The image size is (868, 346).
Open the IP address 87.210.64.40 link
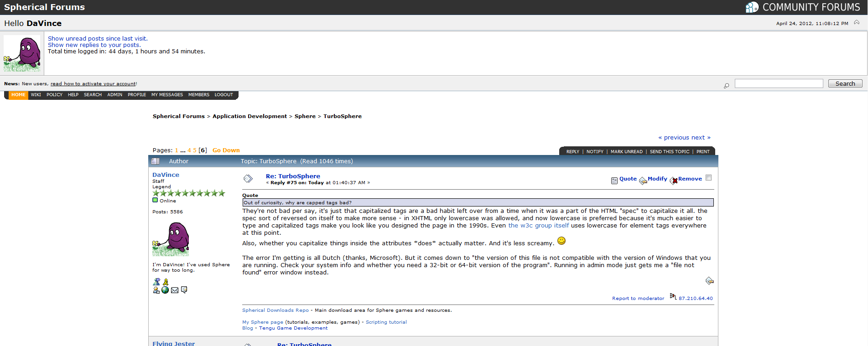(696, 299)
